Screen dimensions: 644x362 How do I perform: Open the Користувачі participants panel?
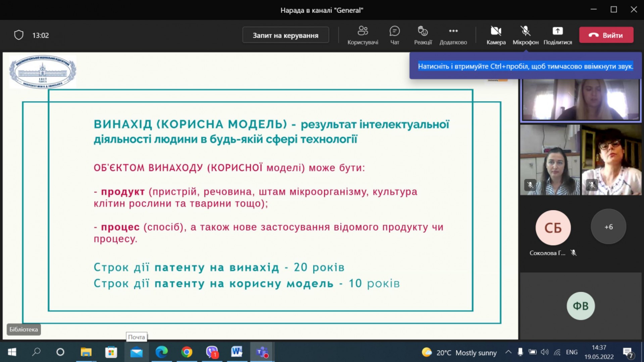point(362,35)
